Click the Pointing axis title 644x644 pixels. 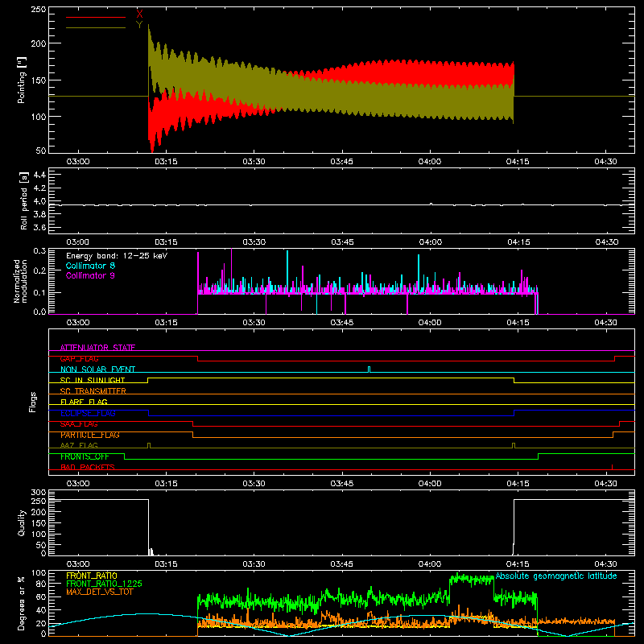point(22,80)
